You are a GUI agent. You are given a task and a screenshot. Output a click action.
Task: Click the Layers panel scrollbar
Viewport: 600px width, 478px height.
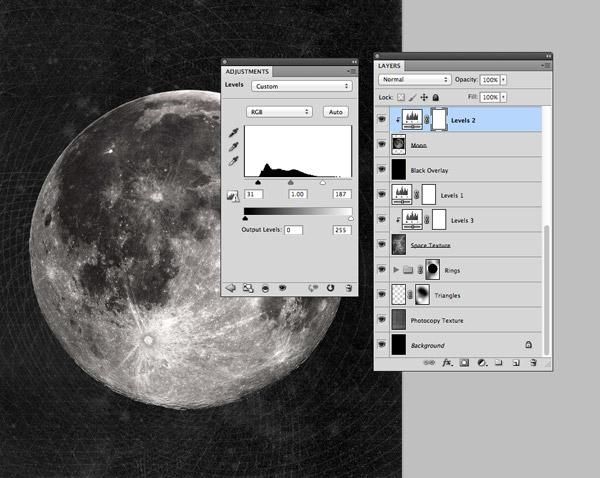[x=546, y=290]
